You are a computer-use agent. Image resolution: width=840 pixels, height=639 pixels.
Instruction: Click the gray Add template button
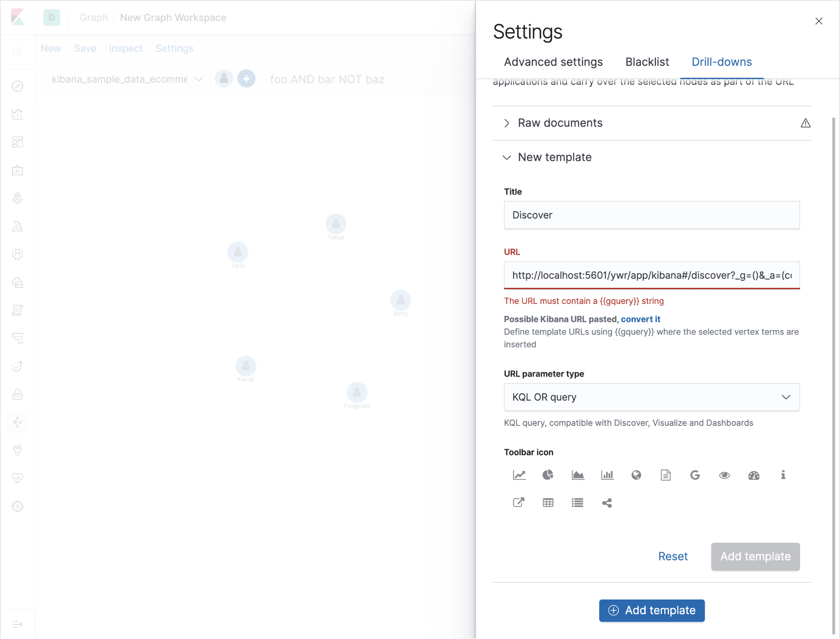755,557
